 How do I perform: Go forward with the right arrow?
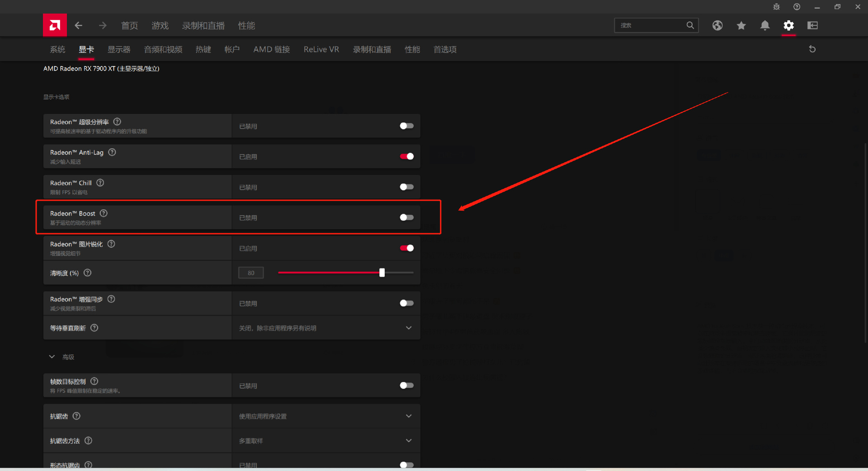tap(103, 26)
